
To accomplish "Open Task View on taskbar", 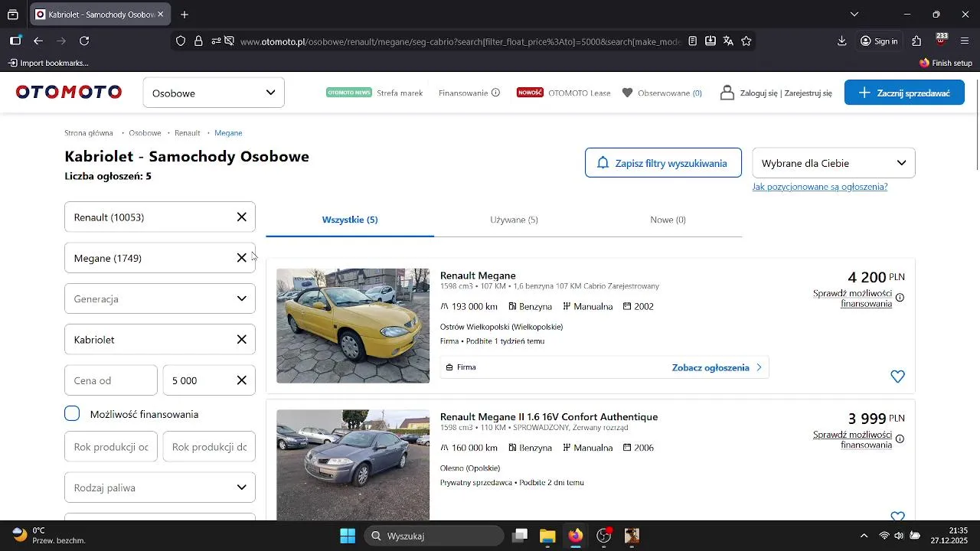I will (520, 536).
